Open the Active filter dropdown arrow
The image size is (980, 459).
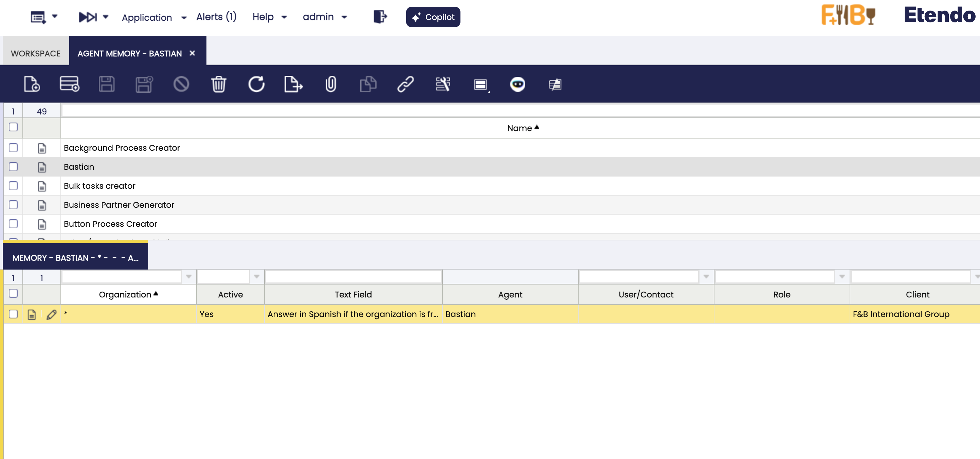click(x=257, y=276)
